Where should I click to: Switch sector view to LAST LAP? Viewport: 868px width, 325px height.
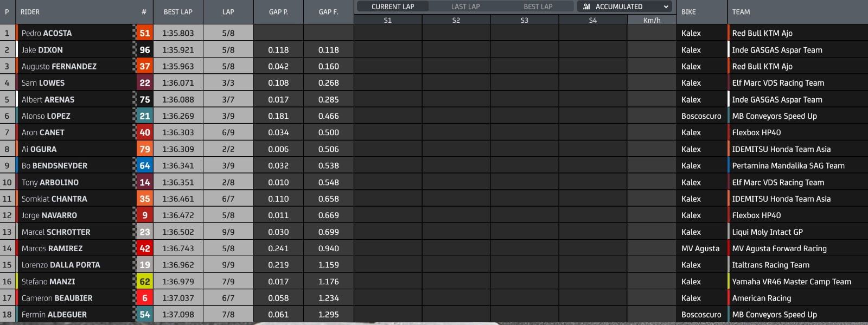pyautogui.click(x=465, y=7)
